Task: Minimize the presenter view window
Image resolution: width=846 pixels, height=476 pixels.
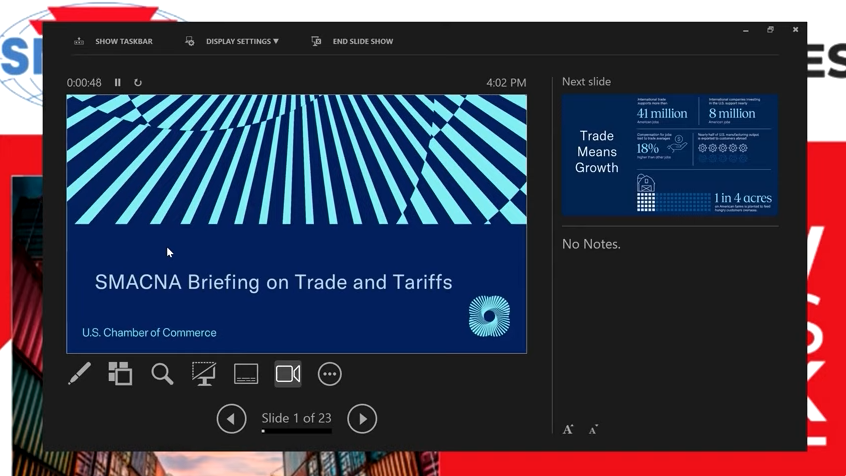Action: coord(746,30)
